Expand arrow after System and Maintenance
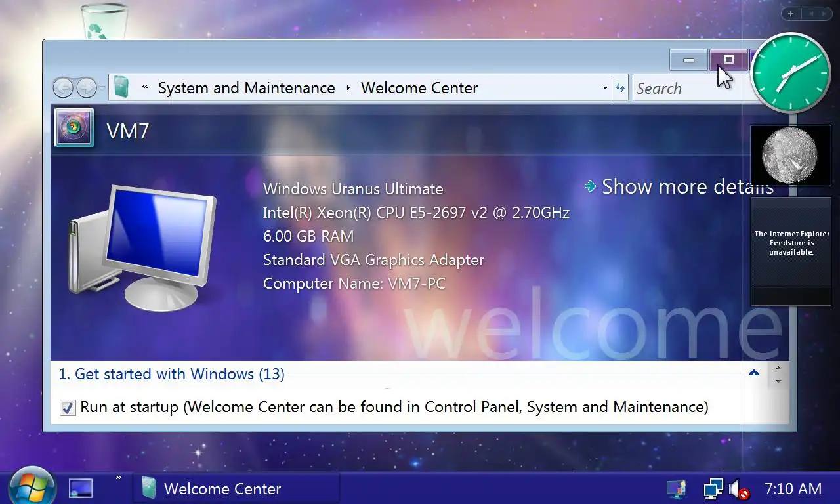 pos(348,88)
